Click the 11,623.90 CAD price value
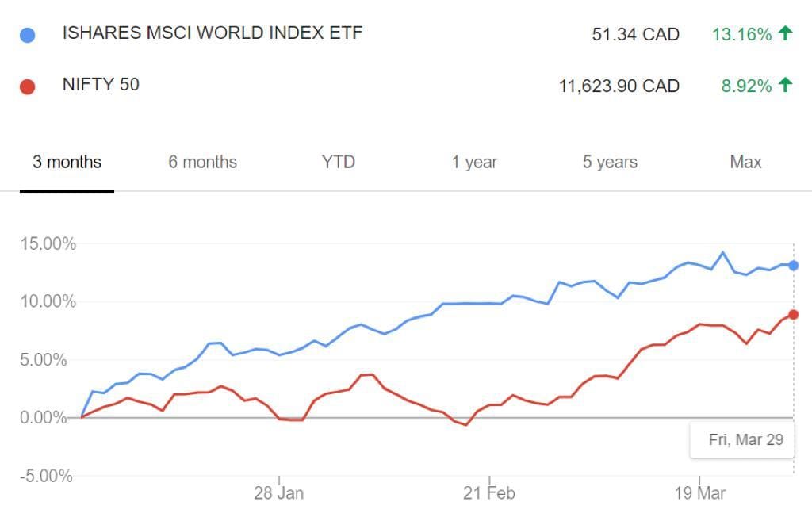812x525 pixels. [x=619, y=86]
